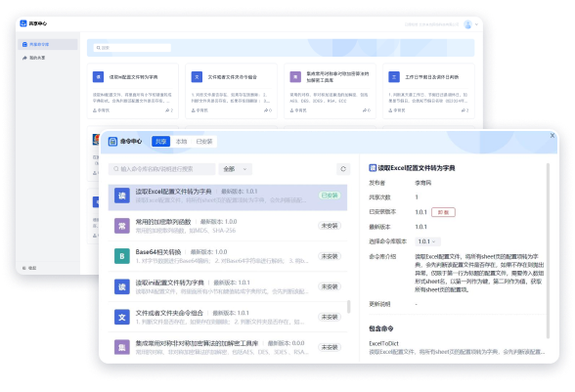The height and width of the screenshot is (392, 575).
Task: Click 读 icon of 读取Excel配置文件转为字典 row
Action: click(121, 196)
